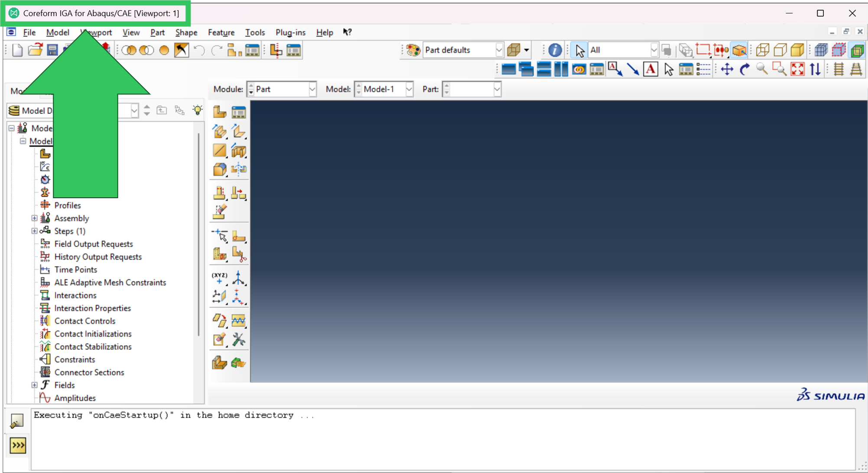868x473 pixels.
Task: Click the blue Query information icon
Action: [555, 50]
